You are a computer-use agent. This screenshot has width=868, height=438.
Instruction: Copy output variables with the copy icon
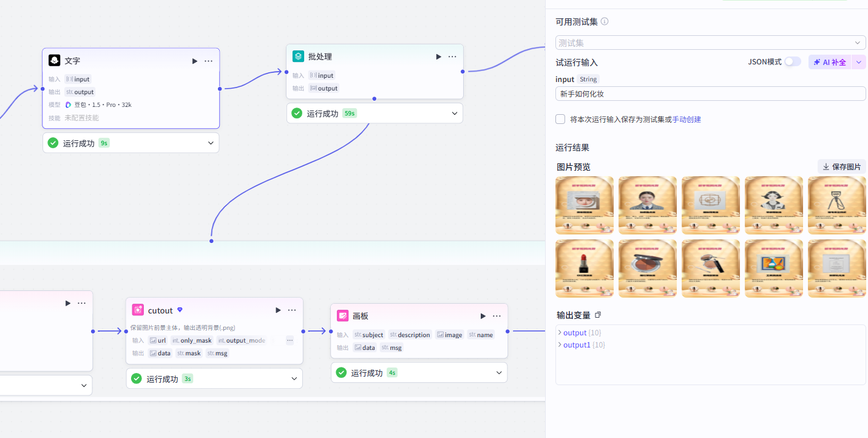598,315
